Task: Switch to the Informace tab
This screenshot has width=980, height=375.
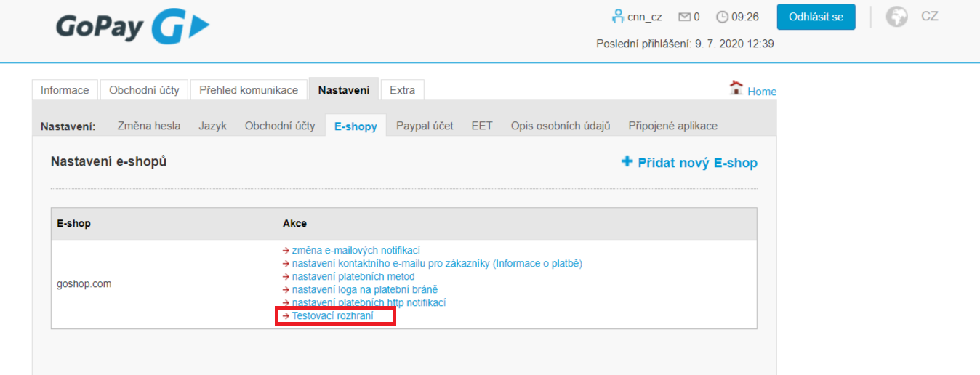Action: [x=65, y=90]
